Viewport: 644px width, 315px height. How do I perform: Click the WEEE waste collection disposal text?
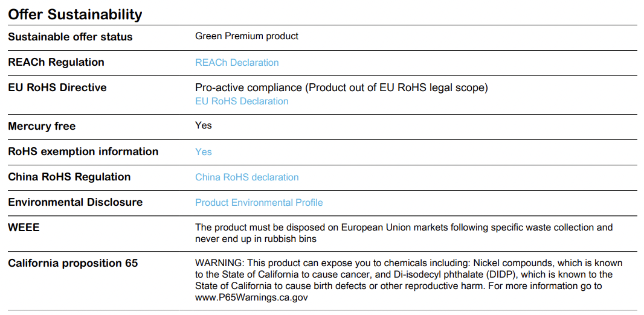[x=404, y=233]
